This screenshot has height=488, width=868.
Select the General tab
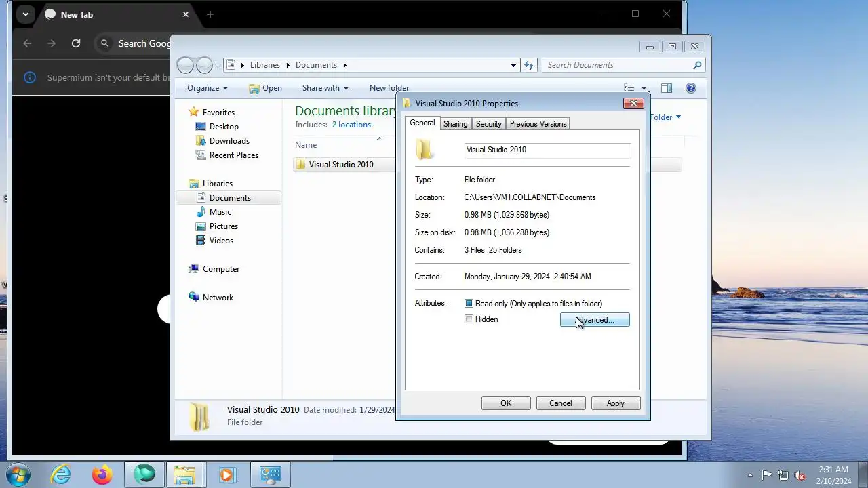click(x=422, y=123)
